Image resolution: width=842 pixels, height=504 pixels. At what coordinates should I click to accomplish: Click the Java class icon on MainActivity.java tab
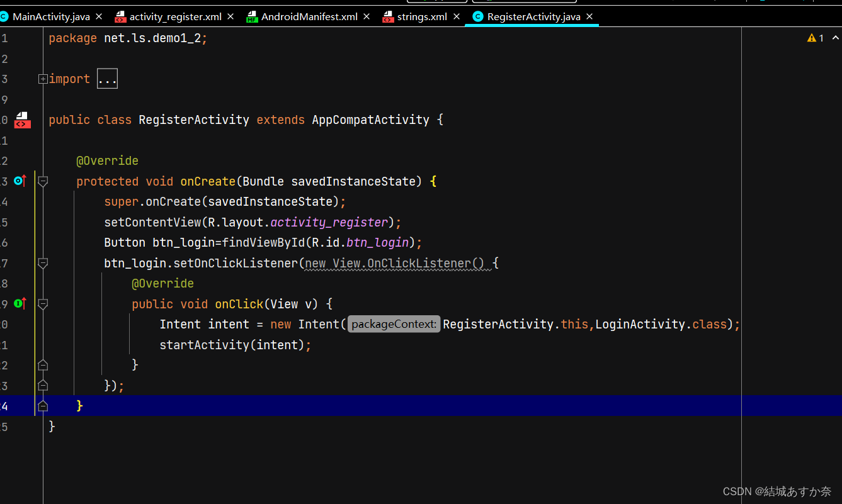pyautogui.click(x=4, y=16)
